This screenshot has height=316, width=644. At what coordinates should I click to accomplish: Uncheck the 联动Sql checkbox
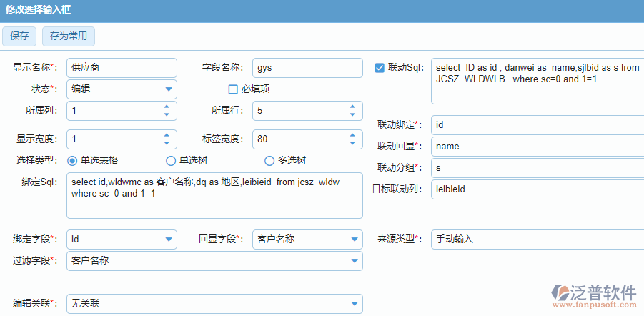tap(380, 68)
